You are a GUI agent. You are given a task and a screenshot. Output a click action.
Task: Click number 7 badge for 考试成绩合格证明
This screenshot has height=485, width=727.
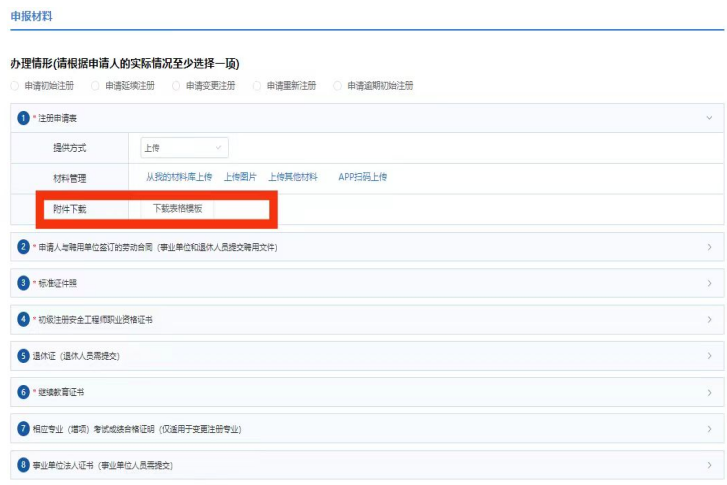[23, 428]
